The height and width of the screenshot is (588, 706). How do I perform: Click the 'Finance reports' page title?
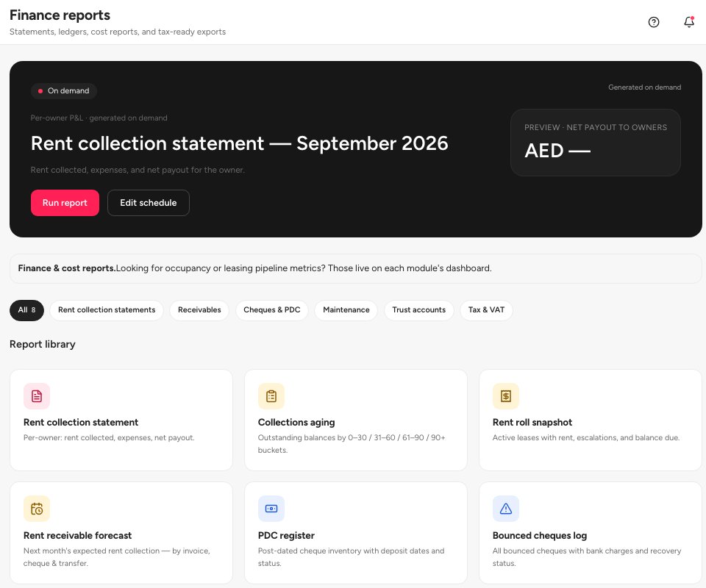(60, 15)
